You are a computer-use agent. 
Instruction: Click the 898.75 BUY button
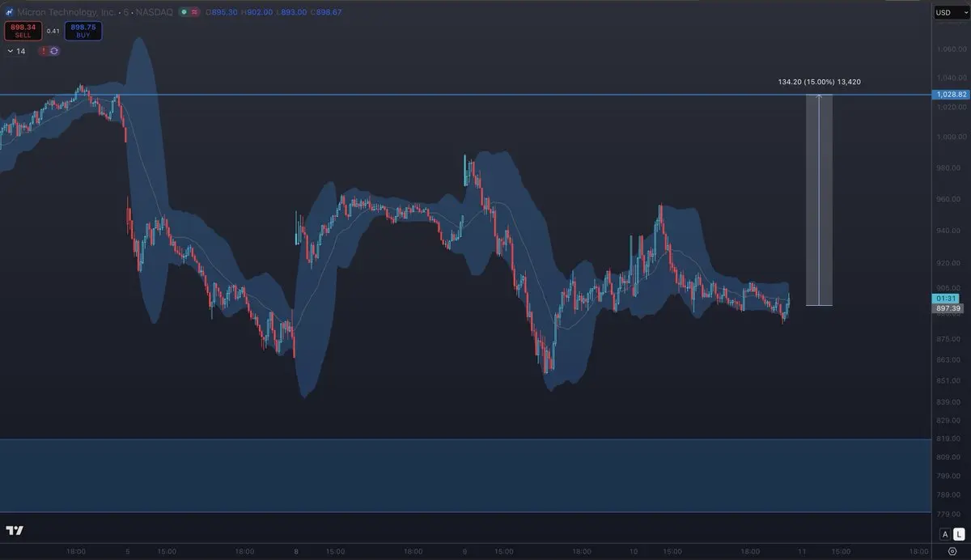(x=83, y=31)
